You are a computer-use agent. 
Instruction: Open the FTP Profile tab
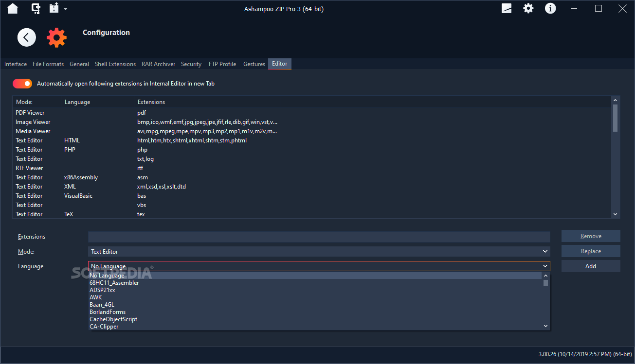click(222, 64)
